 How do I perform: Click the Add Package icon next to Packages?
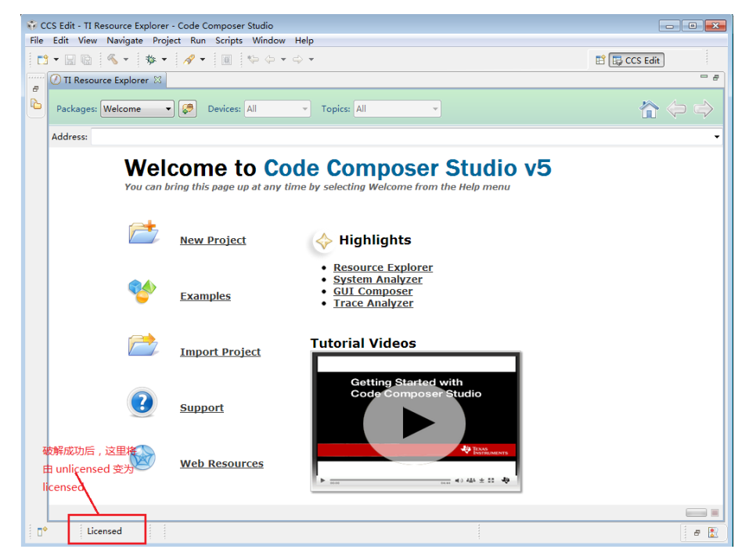point(188,109)
